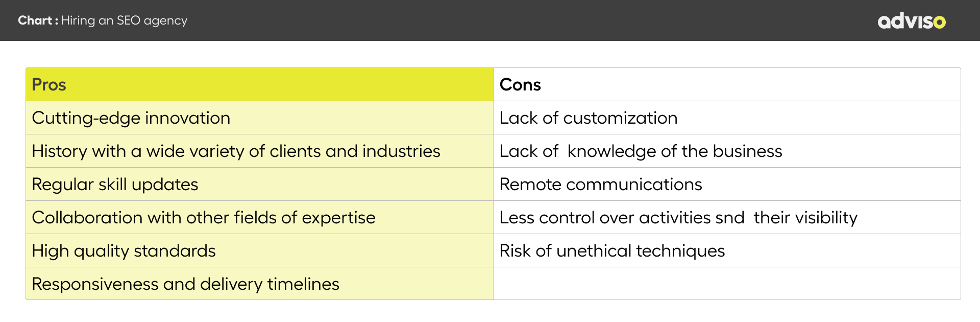The height and width of the screenshot is (322, 980).
Task: Click the "Regular skill updates" cell
Action: click(115, 185)
